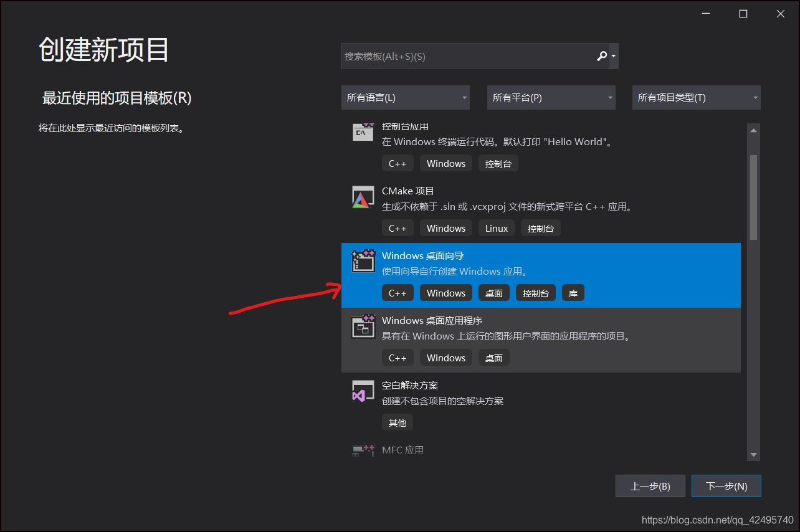Close the 创建新项目 dialog

pos(781,14)
